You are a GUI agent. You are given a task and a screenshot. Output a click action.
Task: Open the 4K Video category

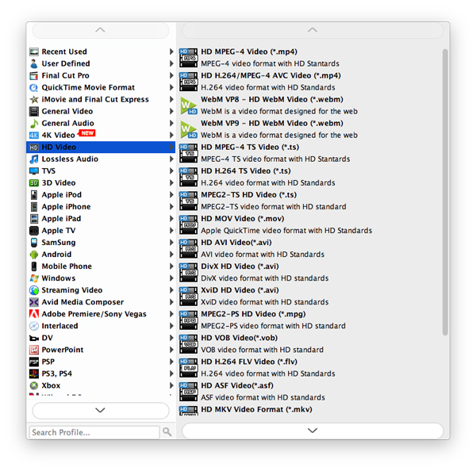tap(59, 136)
